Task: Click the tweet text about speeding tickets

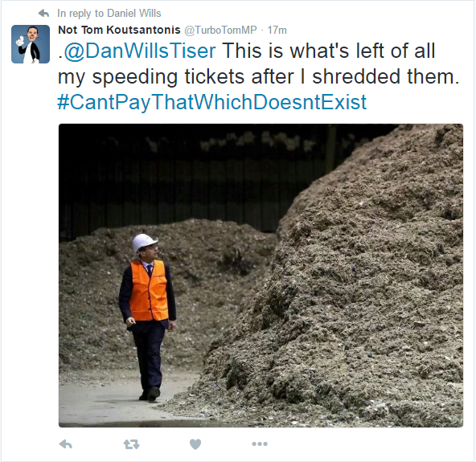Action: click(x=258, y=63)
